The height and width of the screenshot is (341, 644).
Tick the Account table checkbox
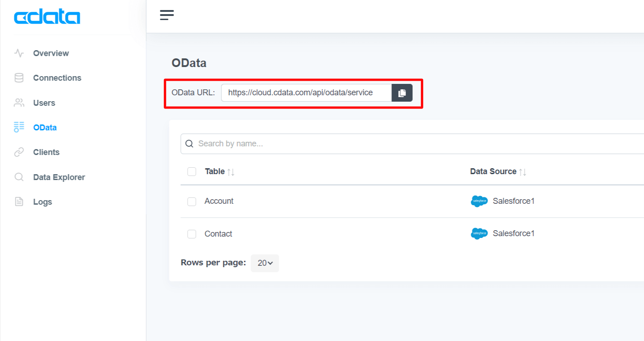coord(192,201)
